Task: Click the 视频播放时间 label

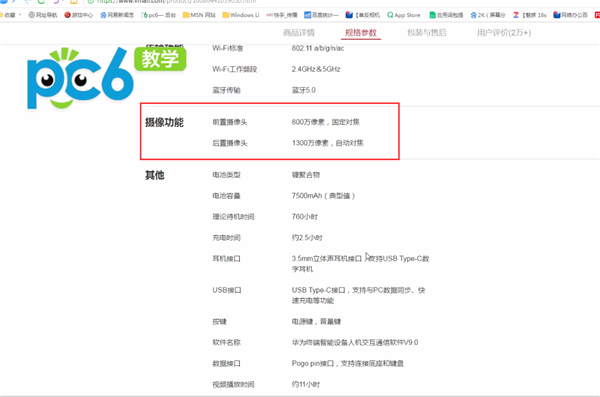Action: [233, 385]
